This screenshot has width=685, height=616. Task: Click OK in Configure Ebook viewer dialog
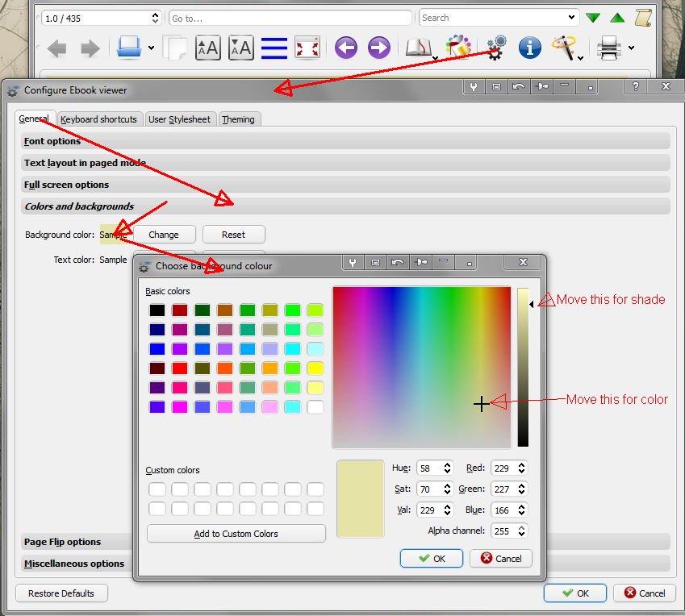(x=575, y=593)
